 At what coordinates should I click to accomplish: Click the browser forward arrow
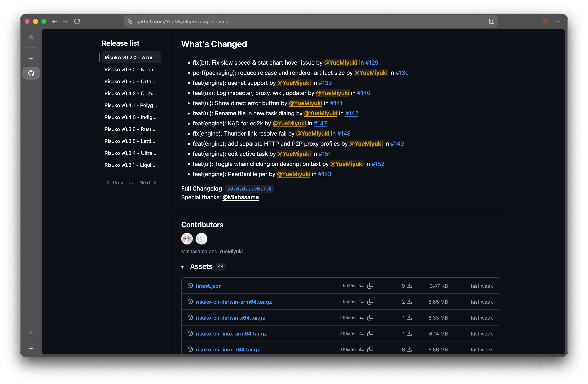(x=66, y=22)
